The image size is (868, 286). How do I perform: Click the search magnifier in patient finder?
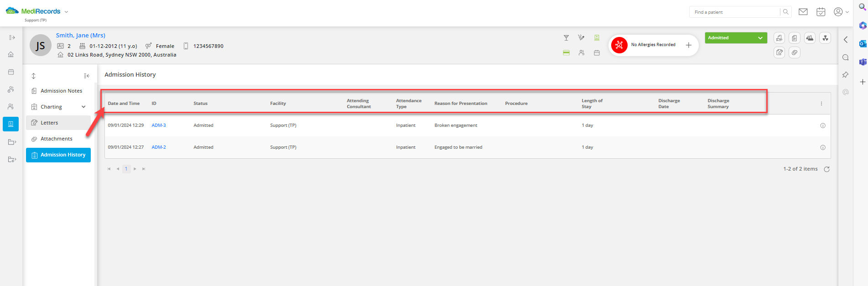785,12
